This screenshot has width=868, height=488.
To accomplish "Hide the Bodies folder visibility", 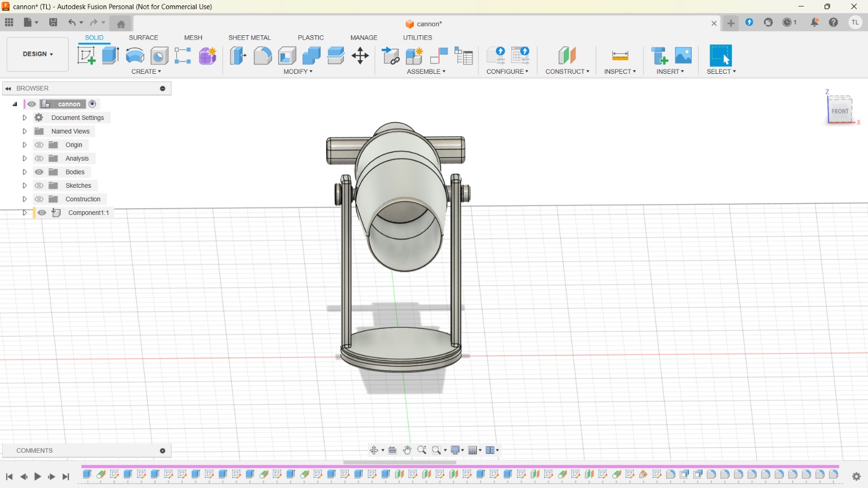I will pyautogui.click(x=39, y=172).
